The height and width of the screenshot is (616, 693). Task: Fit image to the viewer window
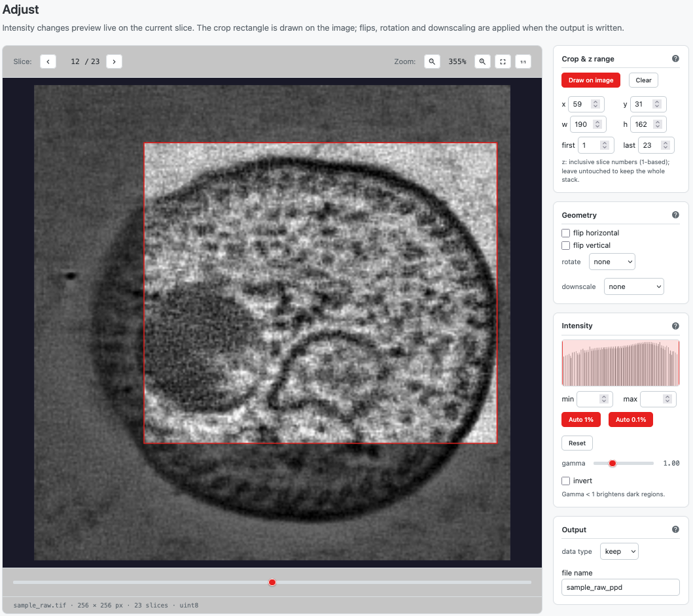(x=503, y=61)
